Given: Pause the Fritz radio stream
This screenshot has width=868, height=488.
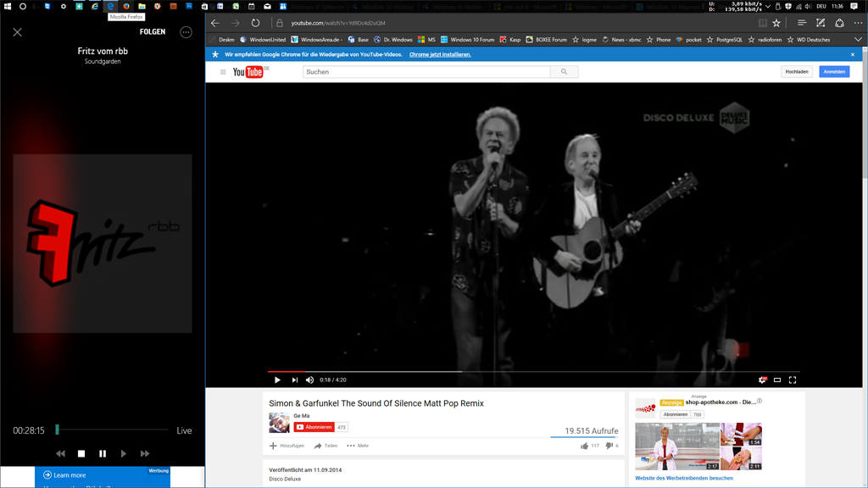Looking at the screenshot, I should [103, 454].
